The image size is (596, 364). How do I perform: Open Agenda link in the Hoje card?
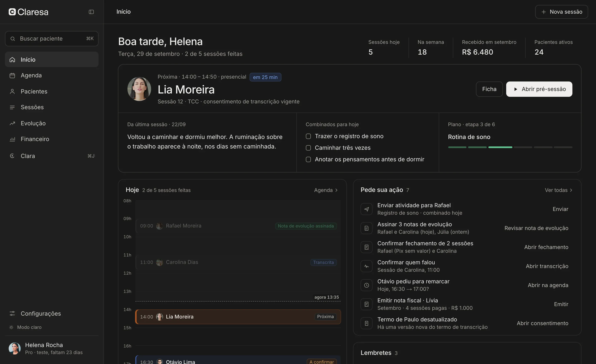tap(326, 190)
